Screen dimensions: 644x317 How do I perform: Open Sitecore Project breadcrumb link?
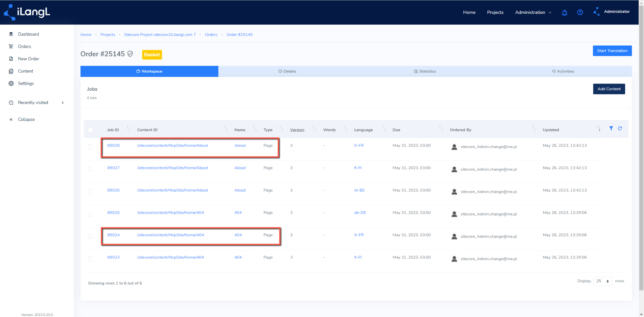(x=160, y=35)
